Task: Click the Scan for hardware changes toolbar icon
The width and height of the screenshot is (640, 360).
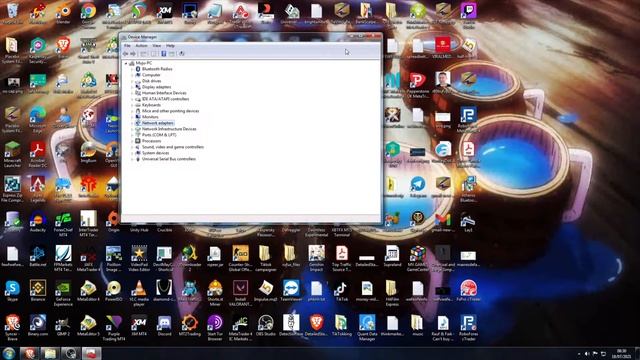Action: pos(182,53)
